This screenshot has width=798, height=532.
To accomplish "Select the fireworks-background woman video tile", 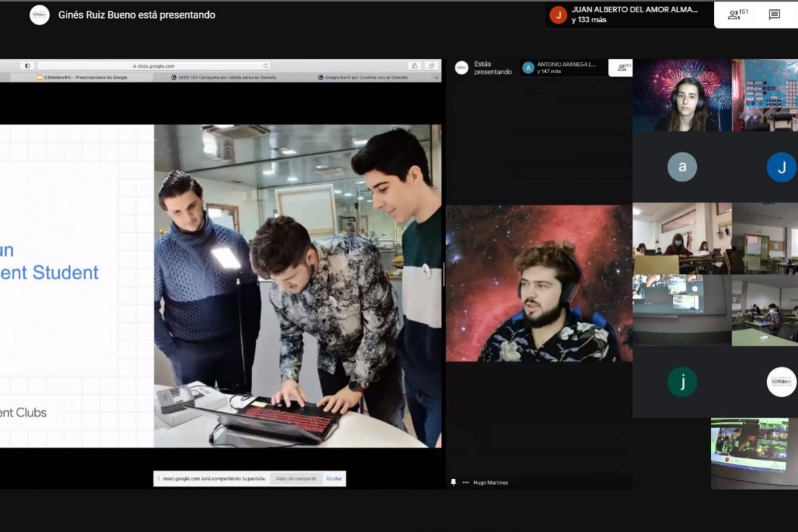I will pos(682,95).
